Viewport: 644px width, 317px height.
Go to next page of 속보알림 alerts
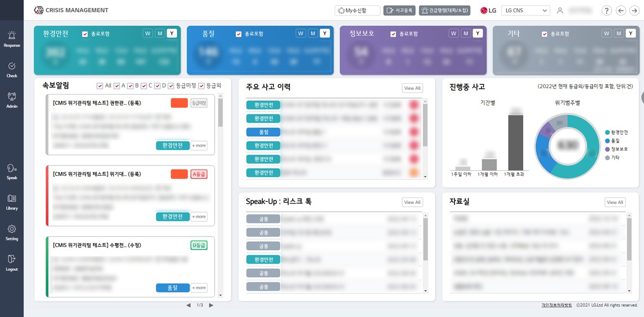coord(211,305)
